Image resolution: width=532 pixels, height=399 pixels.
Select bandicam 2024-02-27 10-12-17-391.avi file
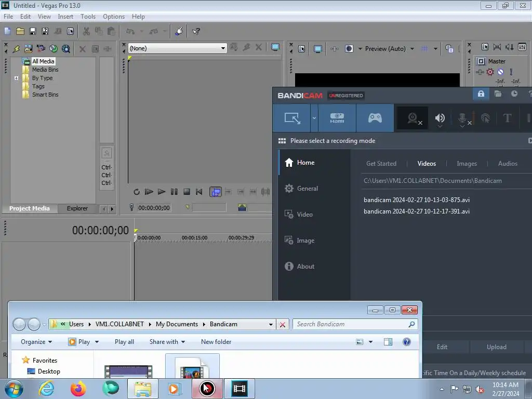pos(417,211)
